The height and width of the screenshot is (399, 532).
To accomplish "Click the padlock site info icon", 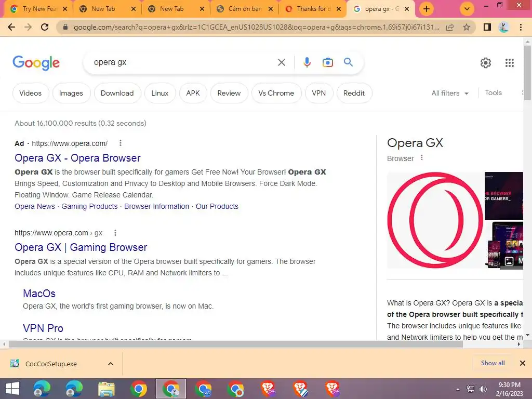I will pyautogui.click(x=66, y=27).
